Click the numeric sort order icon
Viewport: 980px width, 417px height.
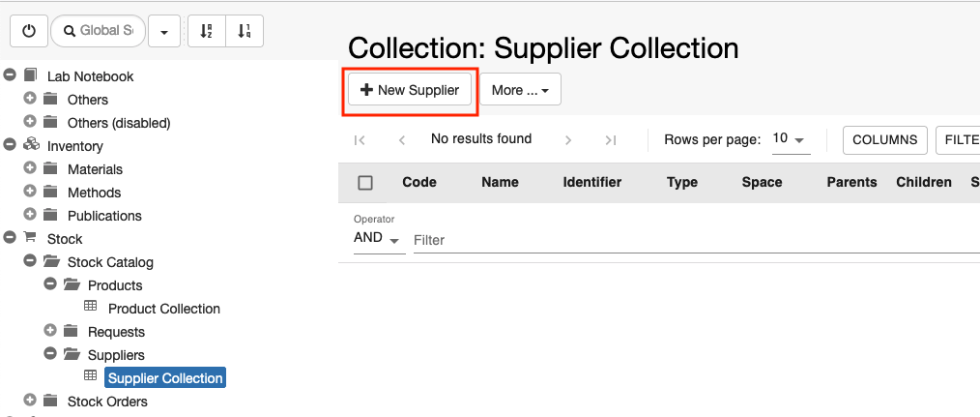[245, 31]
